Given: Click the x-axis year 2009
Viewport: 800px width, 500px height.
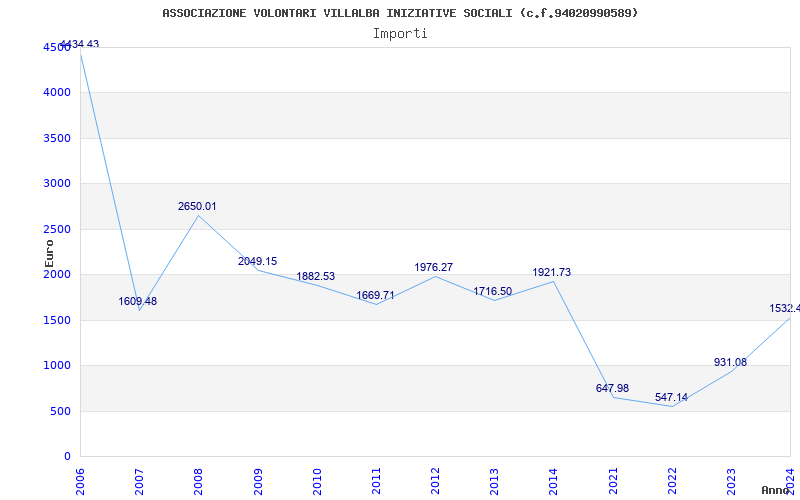Looking at the screenshot, I should click(258, 481).
